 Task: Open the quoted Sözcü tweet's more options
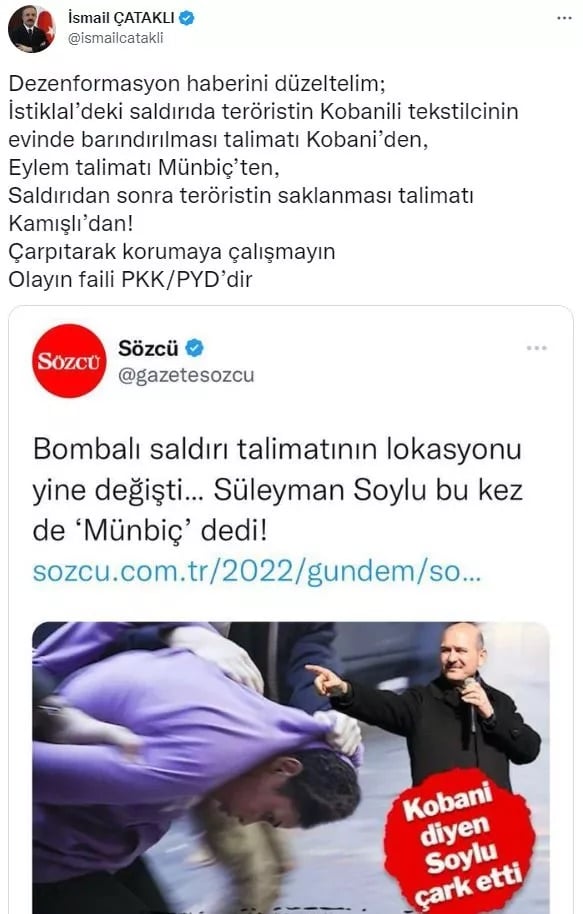pos(536,348)
